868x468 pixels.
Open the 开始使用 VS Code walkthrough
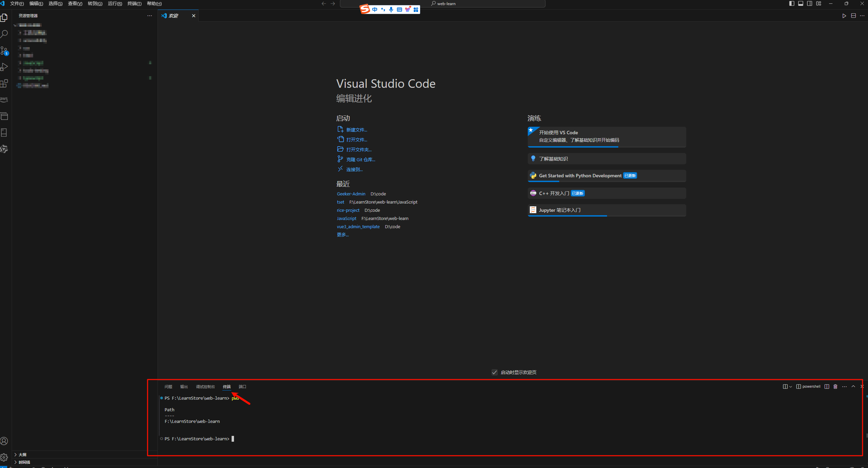[x=607, y=137]
